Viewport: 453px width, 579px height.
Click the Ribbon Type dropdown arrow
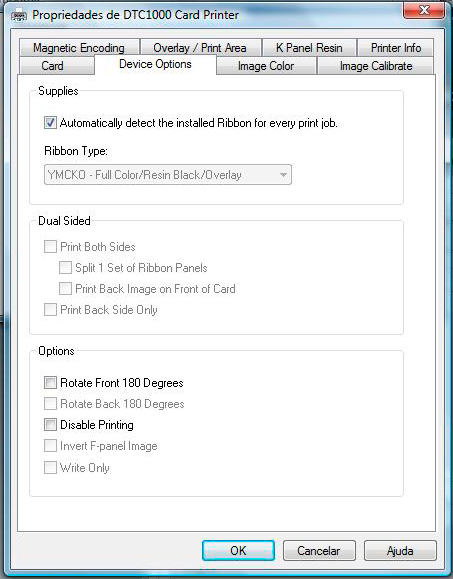[283, 175]
